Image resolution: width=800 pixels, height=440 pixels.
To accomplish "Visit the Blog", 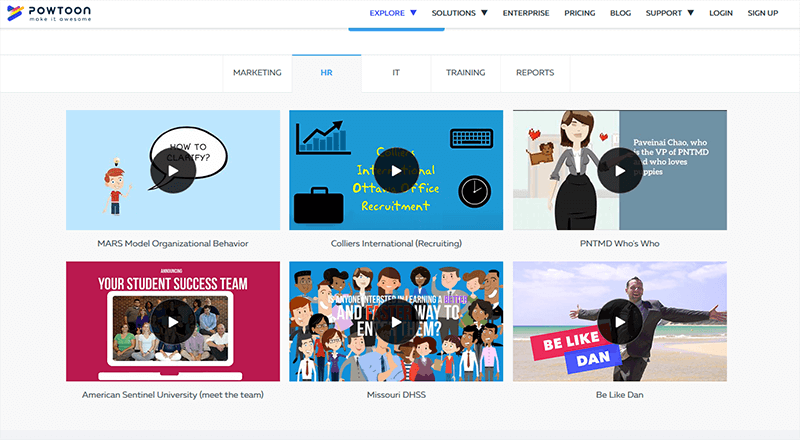I will click(x=620, y=13).
